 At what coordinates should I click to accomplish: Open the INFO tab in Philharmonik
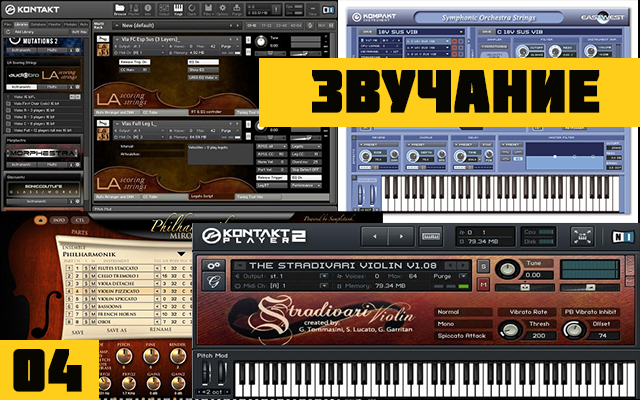[59, 220]
